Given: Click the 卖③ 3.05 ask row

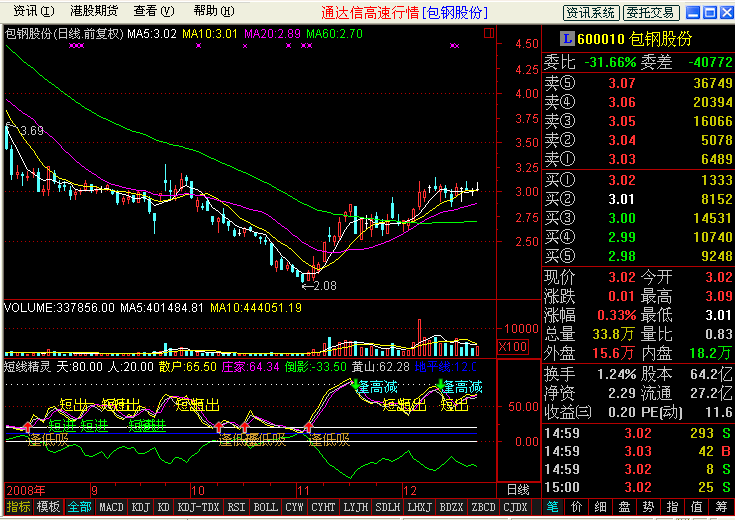Looking at the screenshot, I should pyautogui.click(x=638, y=121).
